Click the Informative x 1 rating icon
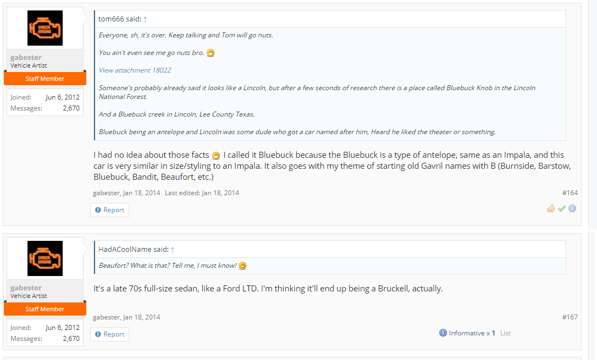 (x=443, y=333)
